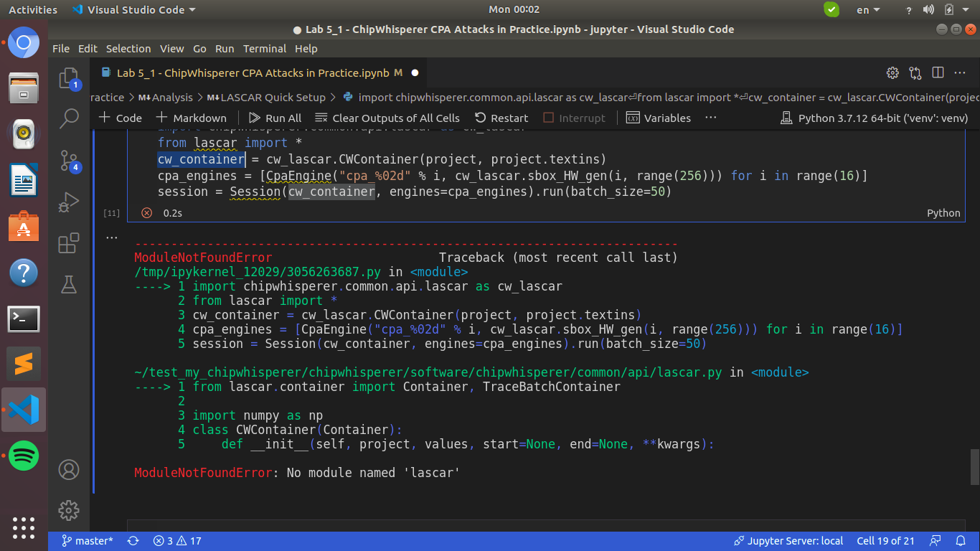Click Clear Outputs of All Cells
The width and height of the screenshot is (980, 551).
click(x=387, y=118)
